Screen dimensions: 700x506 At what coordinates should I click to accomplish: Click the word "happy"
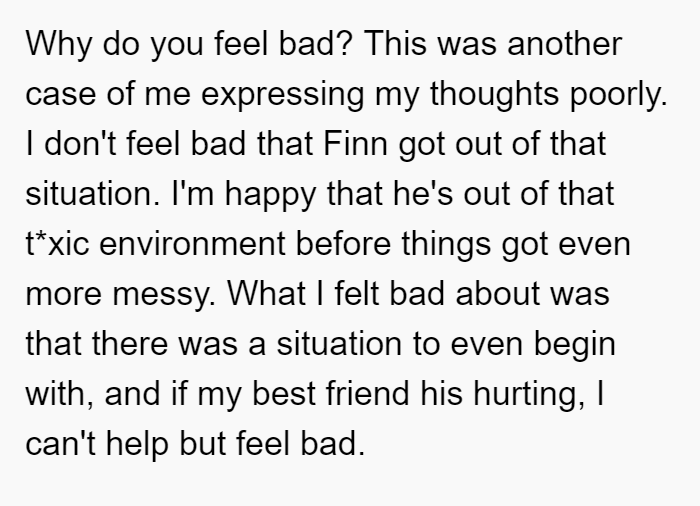point(270,196)
